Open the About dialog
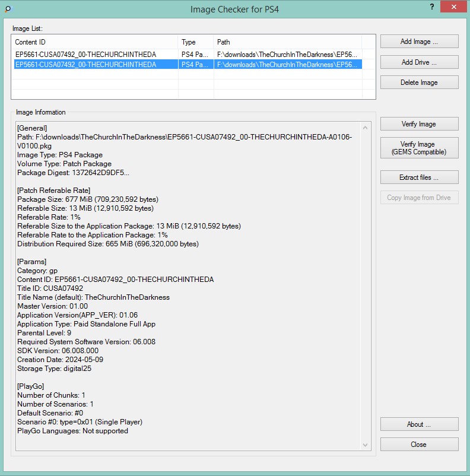470x476 pixels. tap(420, 424)
